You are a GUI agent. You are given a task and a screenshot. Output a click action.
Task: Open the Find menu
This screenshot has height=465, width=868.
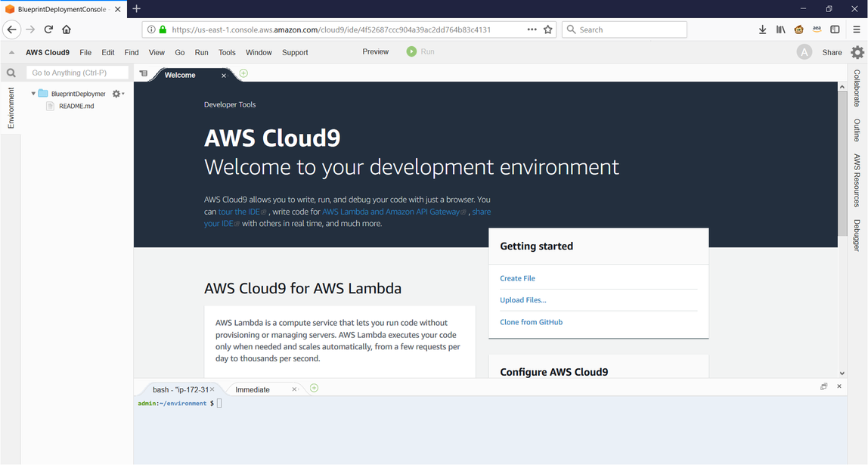pos(132,53)
